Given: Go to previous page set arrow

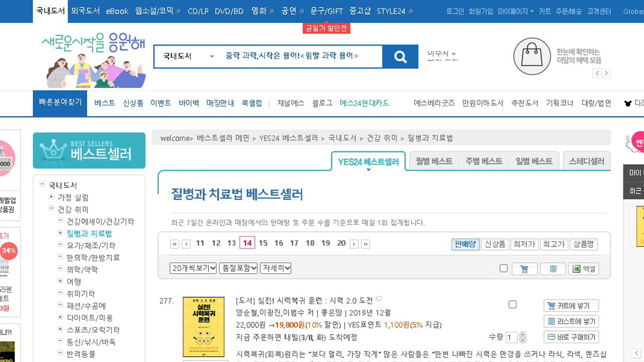Looking at the screenshot, I should click(186, 244).
